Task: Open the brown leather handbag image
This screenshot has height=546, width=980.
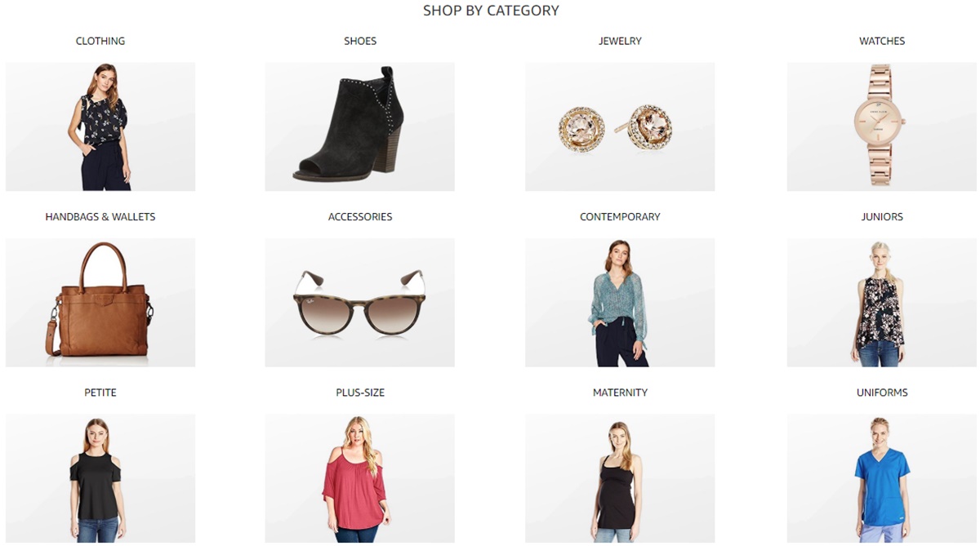Action: (100, 303)
